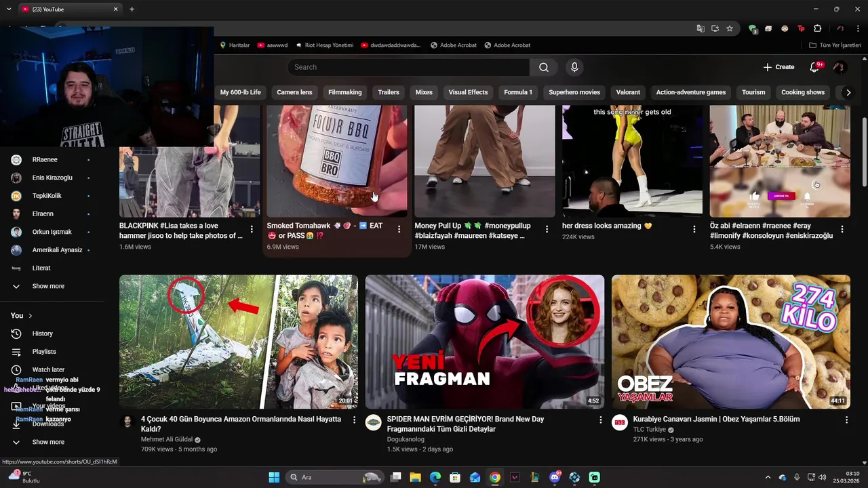Open Discord from the taskbar
This screenshot has height=488, width=868.
click(555, 477)
